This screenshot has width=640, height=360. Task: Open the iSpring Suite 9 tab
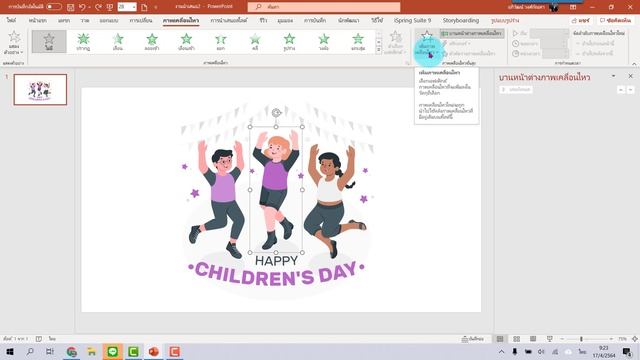tap(412, 20)
